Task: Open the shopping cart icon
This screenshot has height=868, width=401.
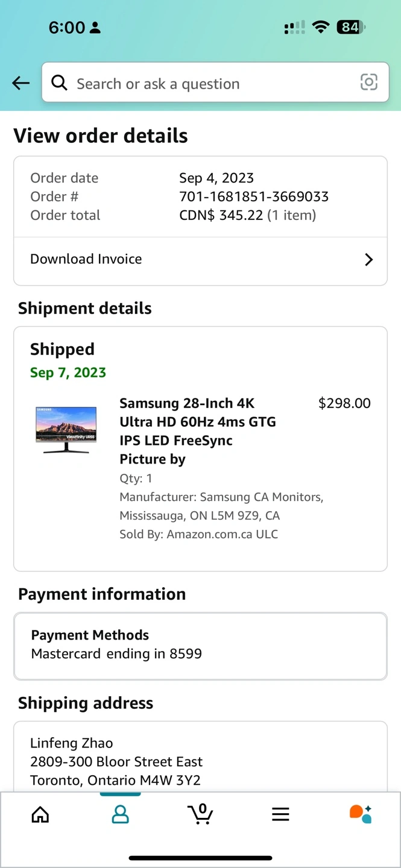Action: tap(200, 814)
